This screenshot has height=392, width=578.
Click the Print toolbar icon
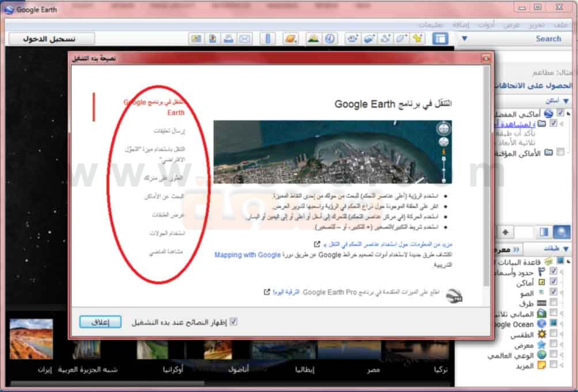click(x=229, y=39)
